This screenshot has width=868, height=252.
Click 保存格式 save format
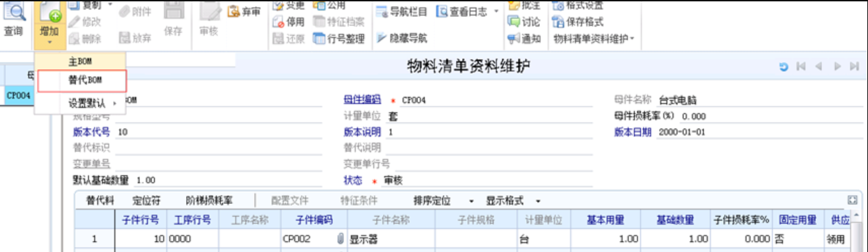click(578, 22)
